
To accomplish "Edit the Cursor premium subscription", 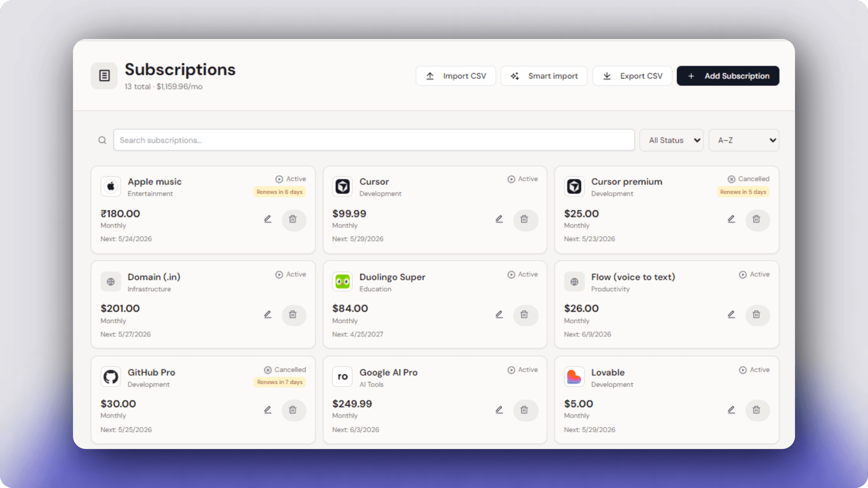I will 731,219.
